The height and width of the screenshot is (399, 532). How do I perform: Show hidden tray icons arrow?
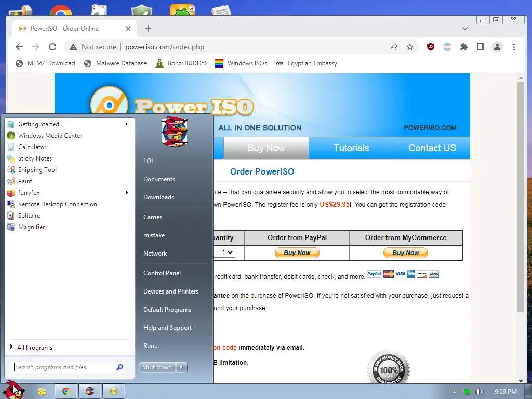tap(454, 392)
